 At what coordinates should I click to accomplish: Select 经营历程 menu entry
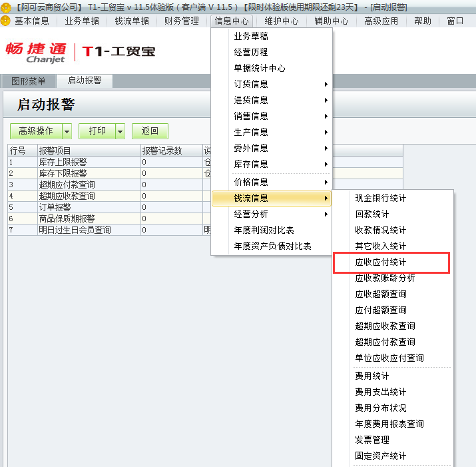[272, 52]
